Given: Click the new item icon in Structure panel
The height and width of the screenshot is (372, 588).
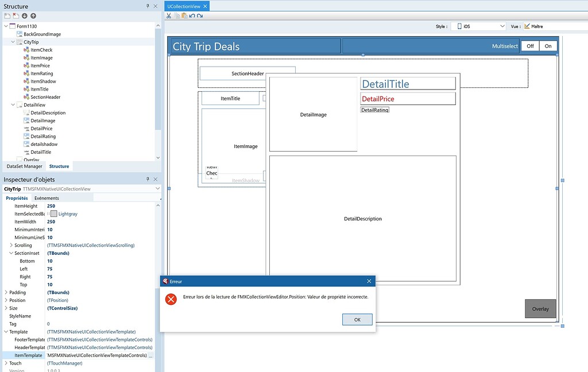Looking at the screenshot, I should click(7, 16).
